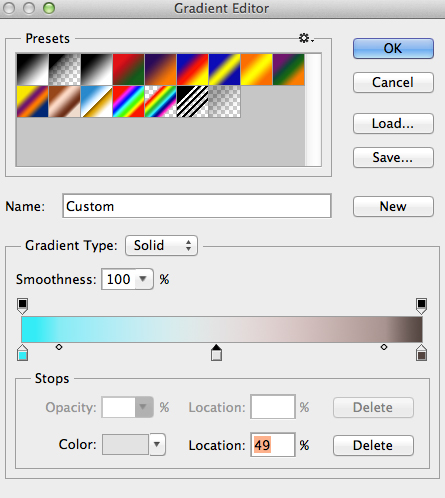The width and height of the screenshot is (445, 498).
Task: Click the Name field containing Custom
Action: (x=197, y=206)
